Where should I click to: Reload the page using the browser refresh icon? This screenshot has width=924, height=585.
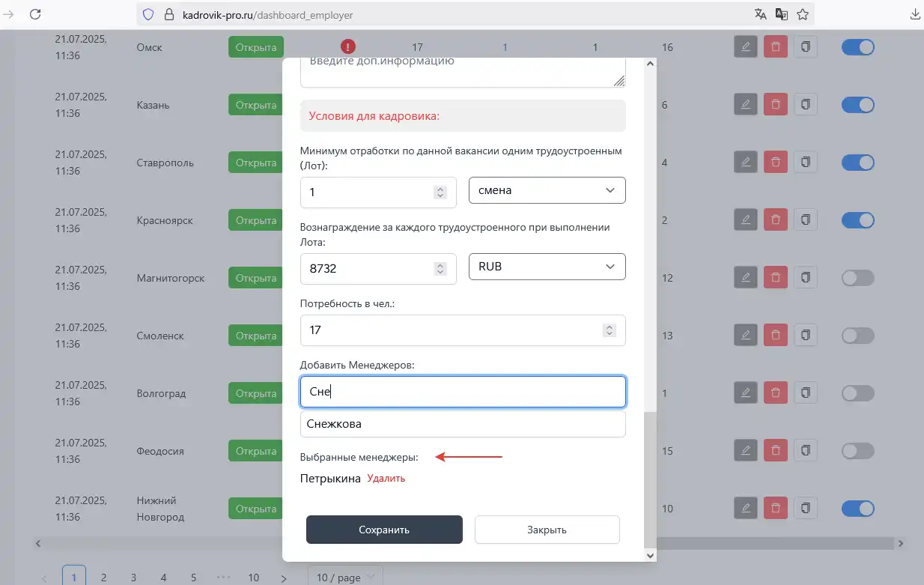tap(34, 14)
